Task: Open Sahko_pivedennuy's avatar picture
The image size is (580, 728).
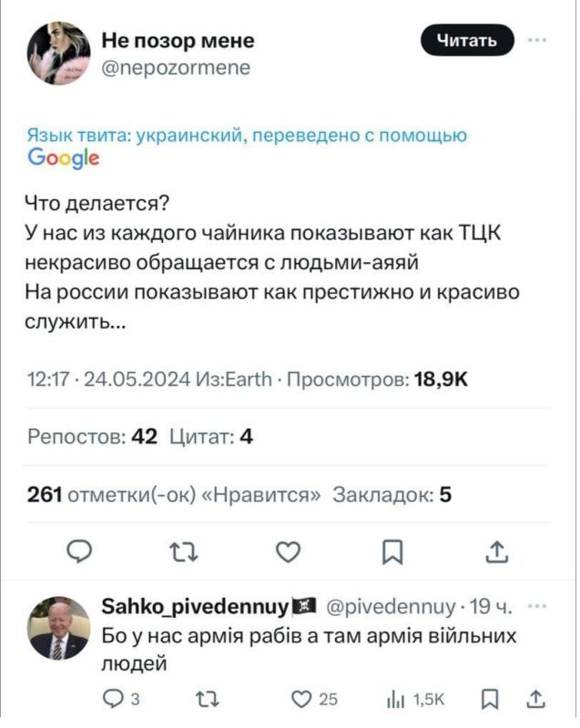Action: pos(58,628)
